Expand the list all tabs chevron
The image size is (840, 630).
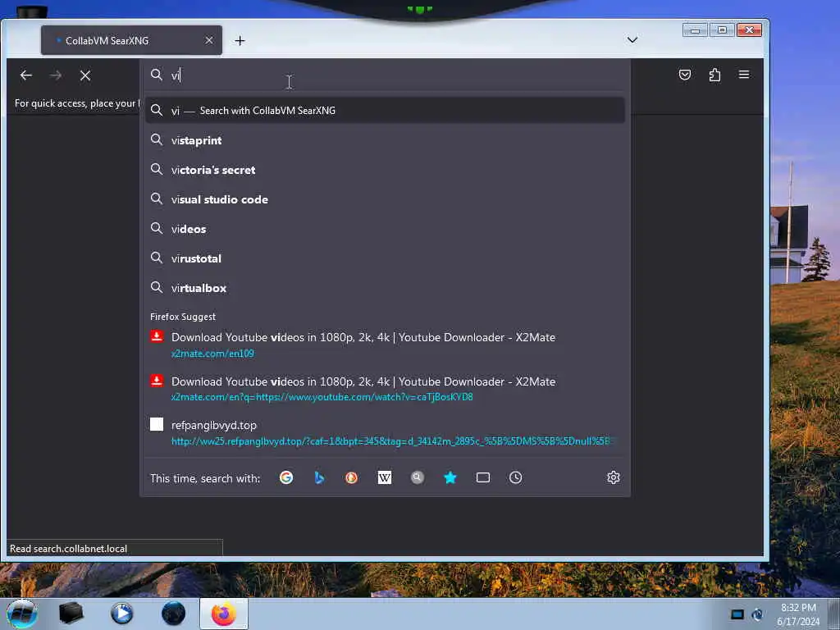pos(632,40)
